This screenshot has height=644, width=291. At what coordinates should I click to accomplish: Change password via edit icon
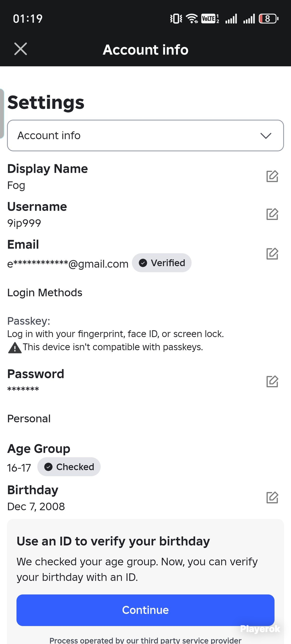[x=272, y=381]
